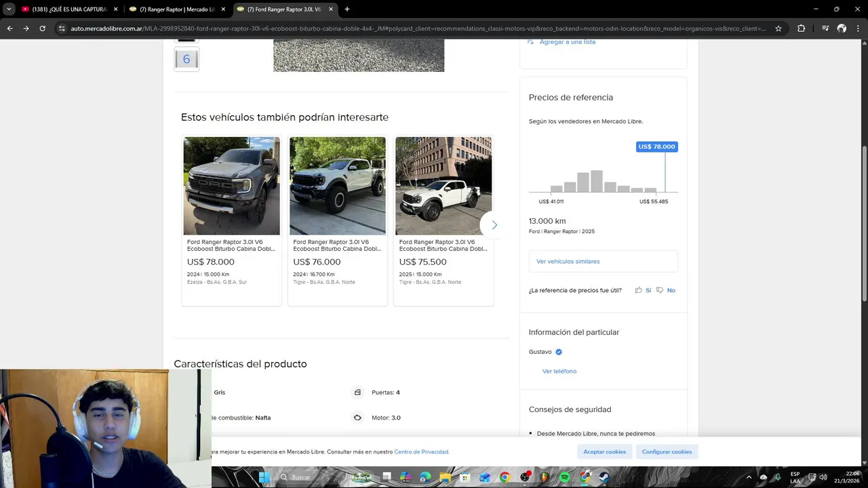The width and height of the screenshot is (868, 488).
Task: Click the address bar URL
Action: (418, 28)
